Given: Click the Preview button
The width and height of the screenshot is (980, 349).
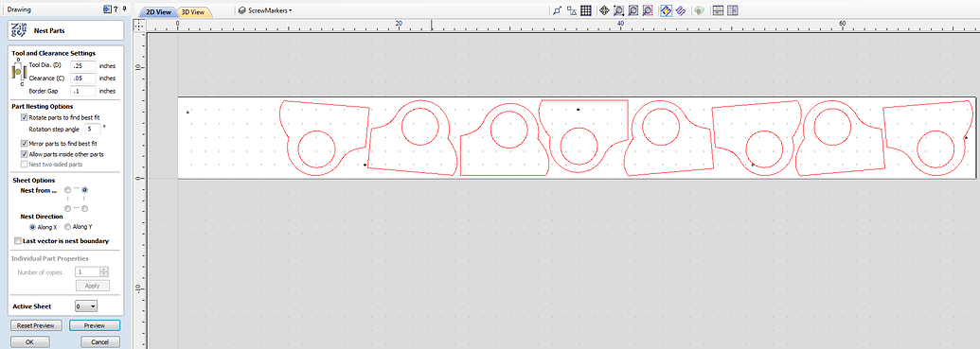Looking at the screenshot, I should click(95, 326).
